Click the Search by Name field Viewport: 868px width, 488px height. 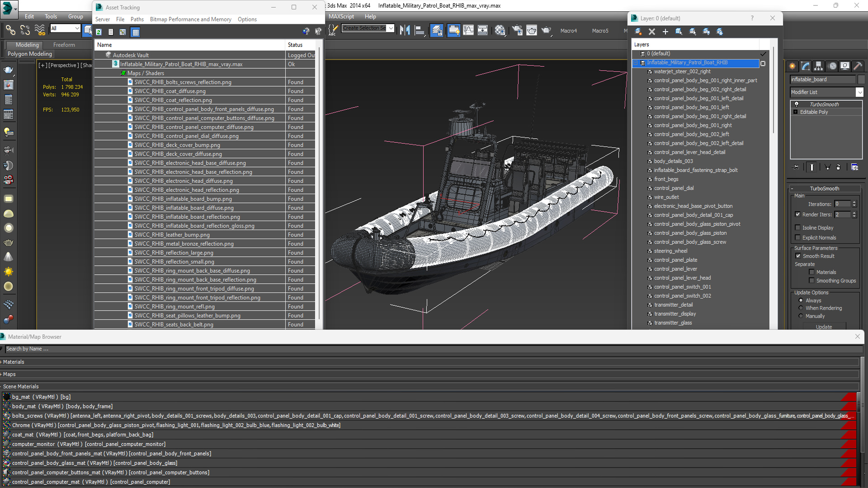click(x=433, y=349)
